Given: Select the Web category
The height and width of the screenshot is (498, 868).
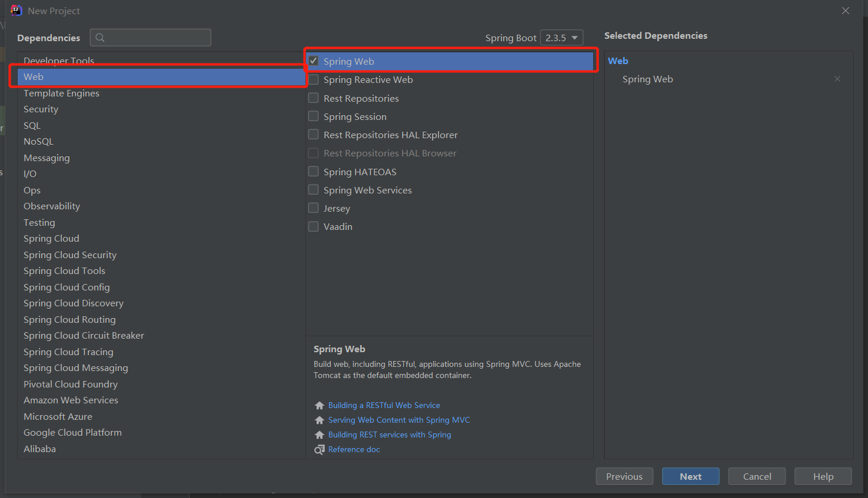Looking at the screenshot, I should pos(161,77).
